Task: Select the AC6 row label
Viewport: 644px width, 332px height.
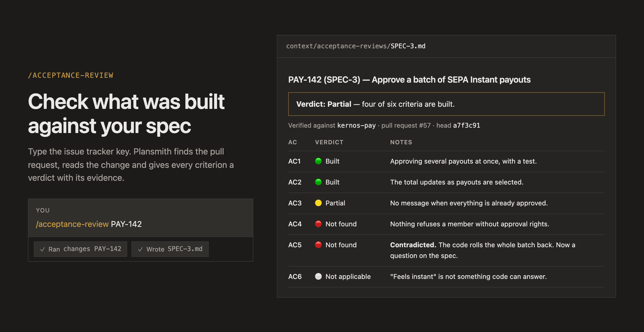Action: (295, 277)
